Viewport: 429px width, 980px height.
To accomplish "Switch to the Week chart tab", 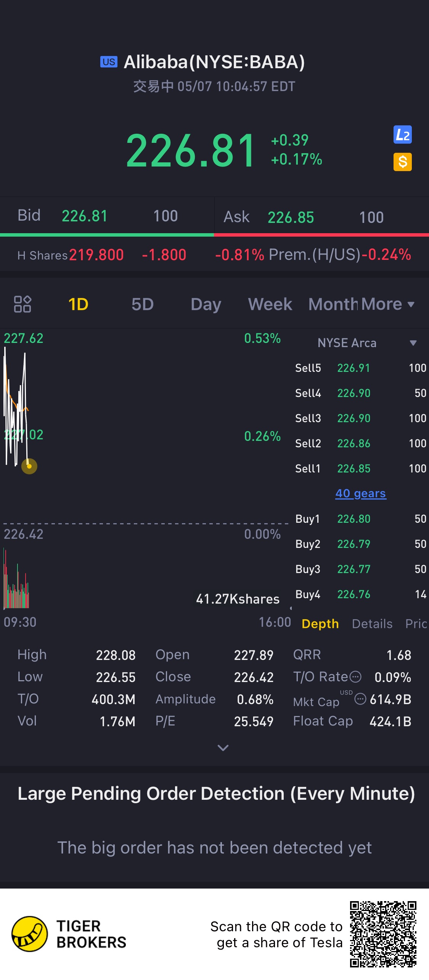I will (270, 304).
